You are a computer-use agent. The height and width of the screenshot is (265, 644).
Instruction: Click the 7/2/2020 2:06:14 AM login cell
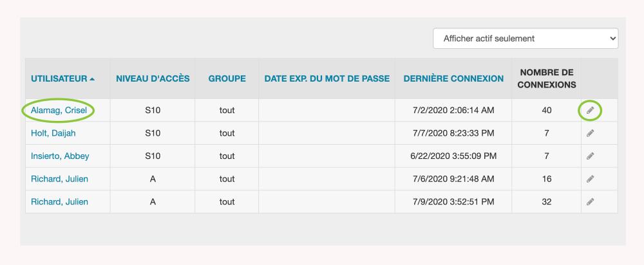coord(453,111)
